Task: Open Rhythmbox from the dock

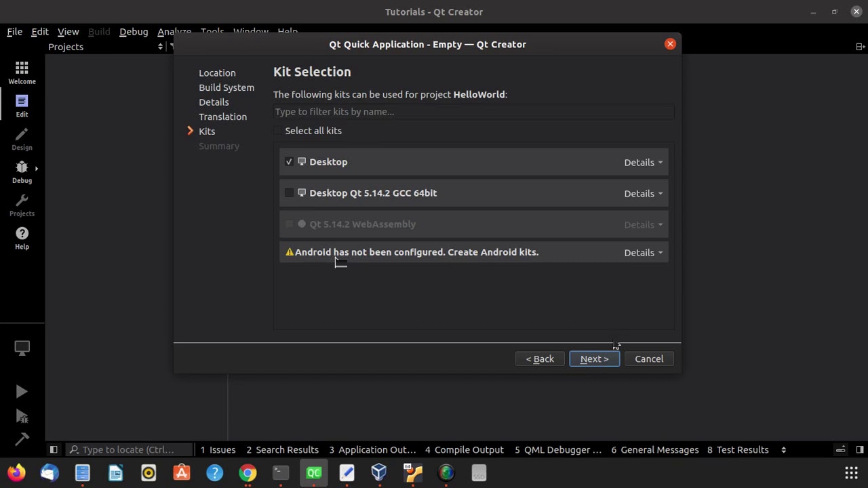Action: (x=149, y=472)
